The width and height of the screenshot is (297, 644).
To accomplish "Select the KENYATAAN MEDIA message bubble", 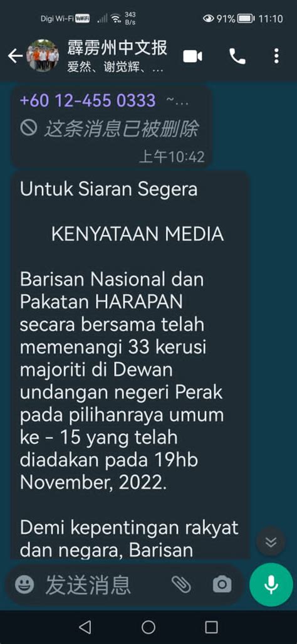I will pyautogui.click(x=130, y=365).
